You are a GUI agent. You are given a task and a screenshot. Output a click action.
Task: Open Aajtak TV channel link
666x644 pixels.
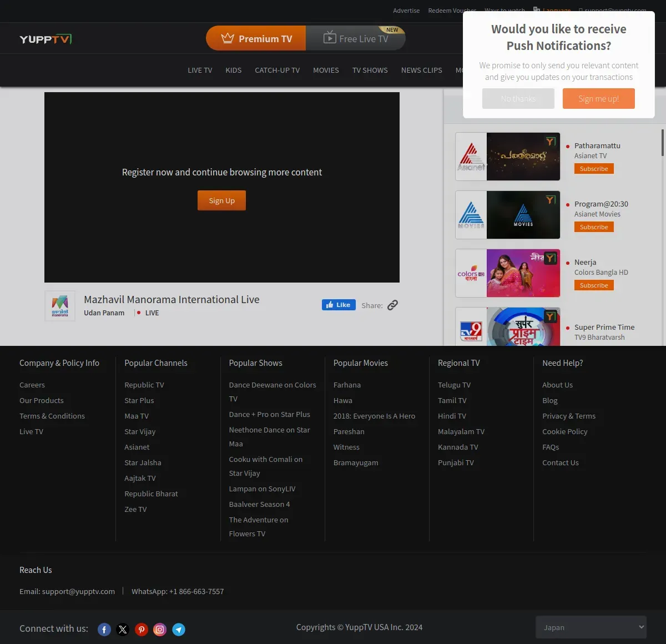coord(140,478)
